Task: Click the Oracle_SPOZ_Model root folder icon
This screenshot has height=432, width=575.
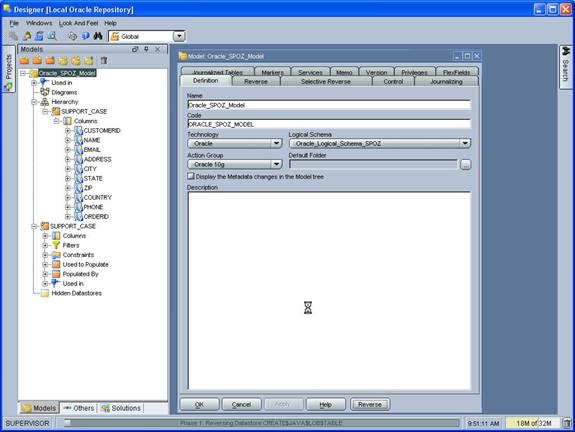Action: tap(33, 73)
